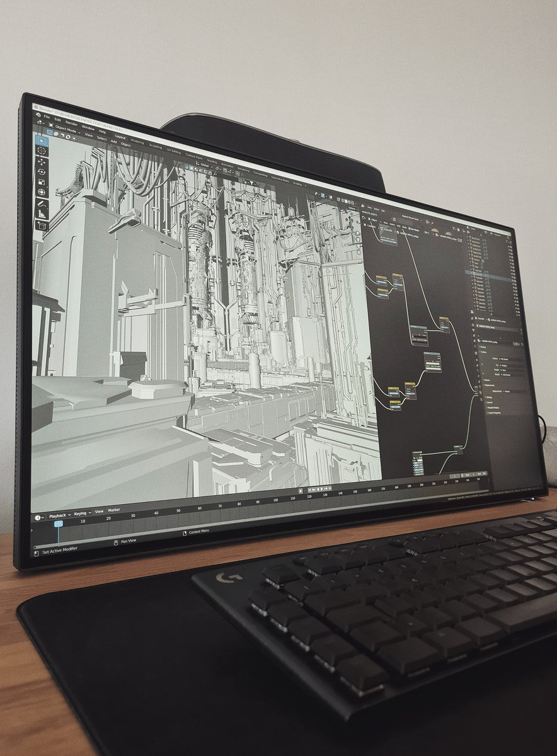Click the current frame field in timeline header
Viewport: 557px width, 756px height.
click(454, 476)
